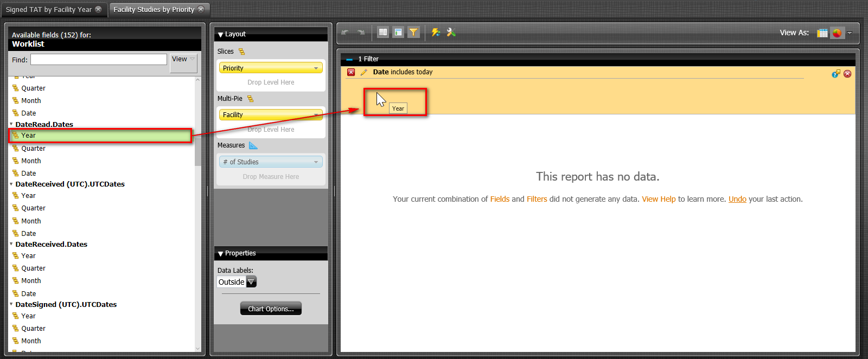Switch view to table icon
The width and height of the screenshot is (868, 359).
click(822, 33)
